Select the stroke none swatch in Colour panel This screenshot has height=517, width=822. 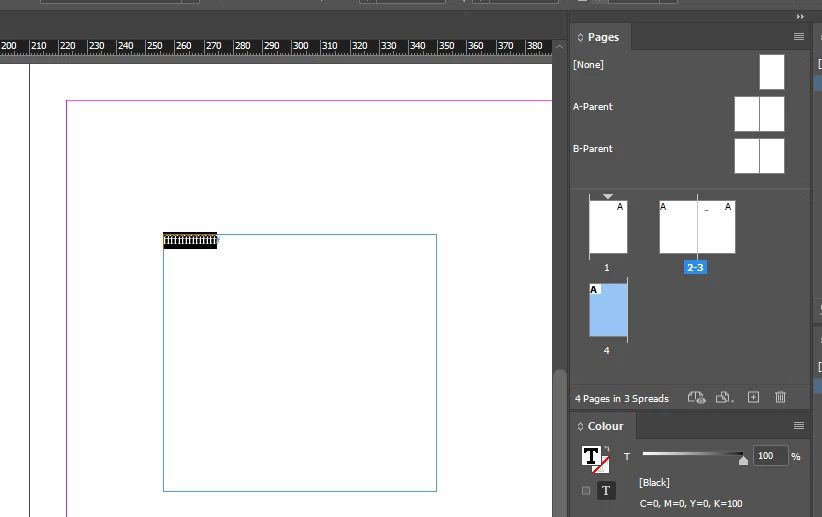602,465
